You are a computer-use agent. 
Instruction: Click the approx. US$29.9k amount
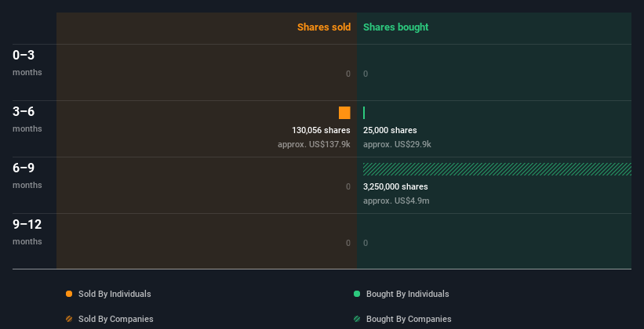pos(397,144)
